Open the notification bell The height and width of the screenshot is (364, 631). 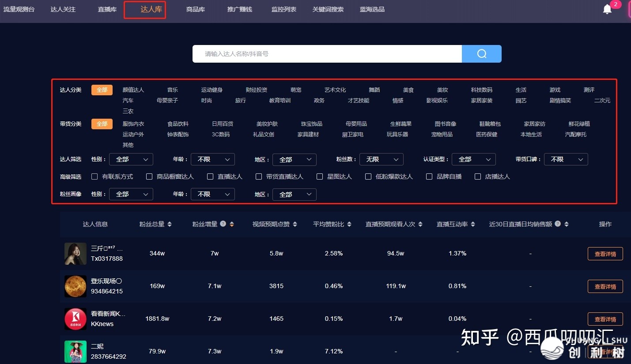click(608, 9)
